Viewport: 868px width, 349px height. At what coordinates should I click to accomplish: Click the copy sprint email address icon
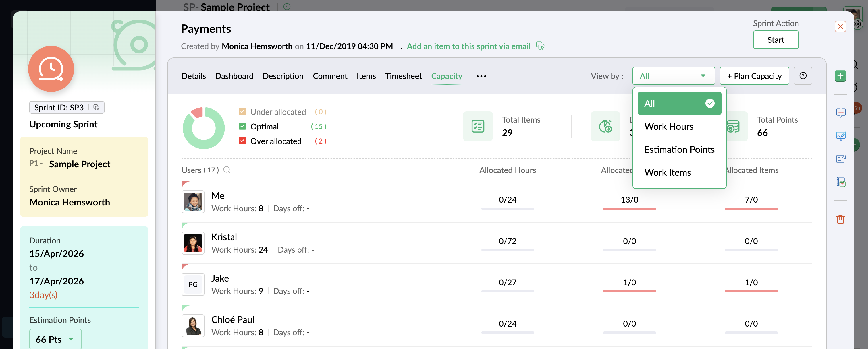pyautogui.click(x=540, y=46)
